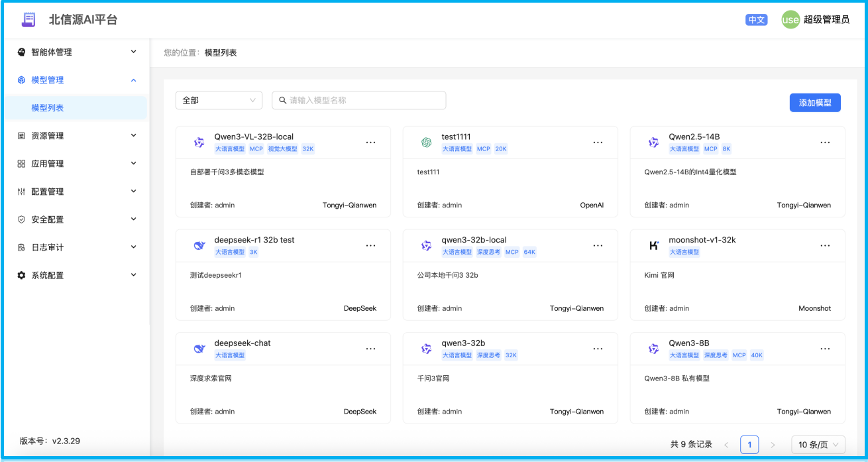
Task: Expand the 系统配置 sidebar menu
Action: [x=75, y=275]
